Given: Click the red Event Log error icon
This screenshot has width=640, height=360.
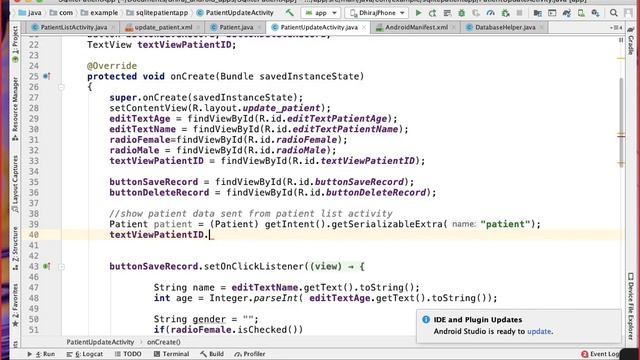Looking at the screenshot, I should click(x=584, y=354).
